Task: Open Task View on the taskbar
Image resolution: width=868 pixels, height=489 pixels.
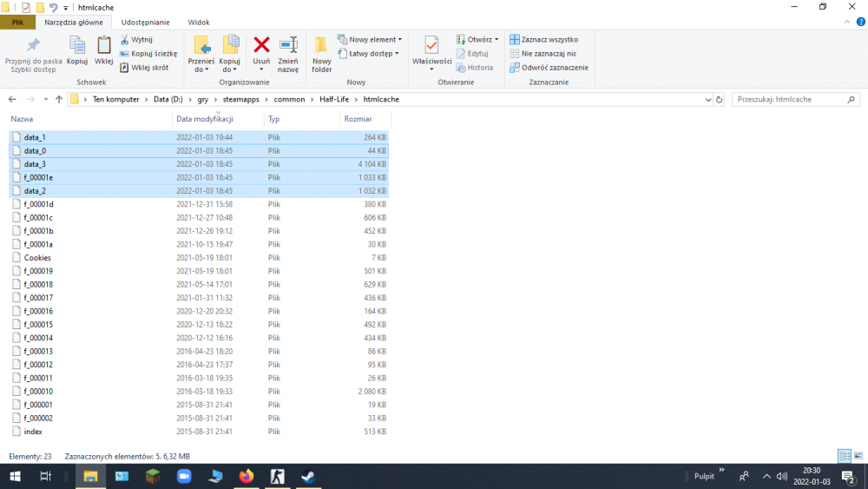Action: pos(46,476)
